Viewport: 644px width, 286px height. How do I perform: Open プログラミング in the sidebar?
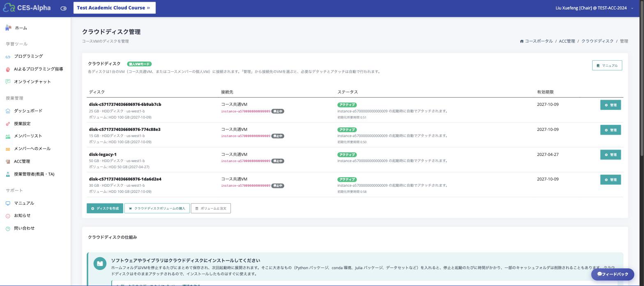click(x=28, y=56)
